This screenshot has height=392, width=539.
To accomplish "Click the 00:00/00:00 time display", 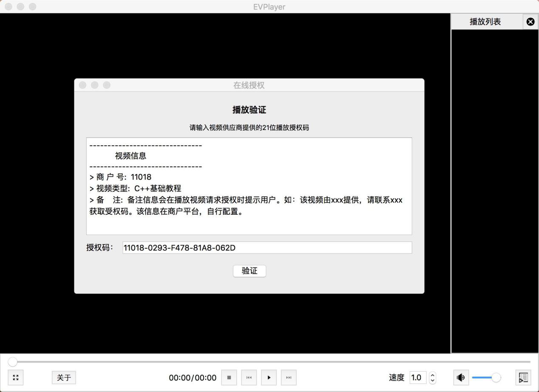I will (x=193, y=378).
